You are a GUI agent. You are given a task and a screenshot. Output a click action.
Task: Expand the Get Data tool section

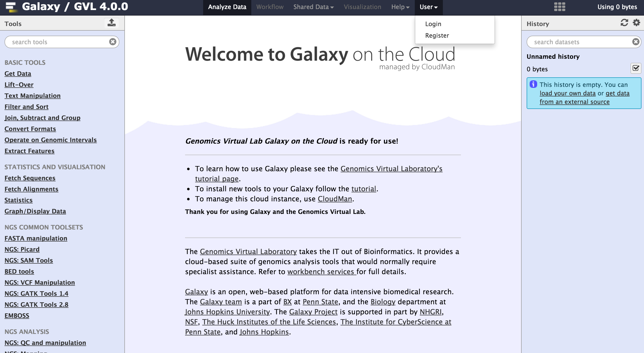pyautogui.click(x=18, y=74)
